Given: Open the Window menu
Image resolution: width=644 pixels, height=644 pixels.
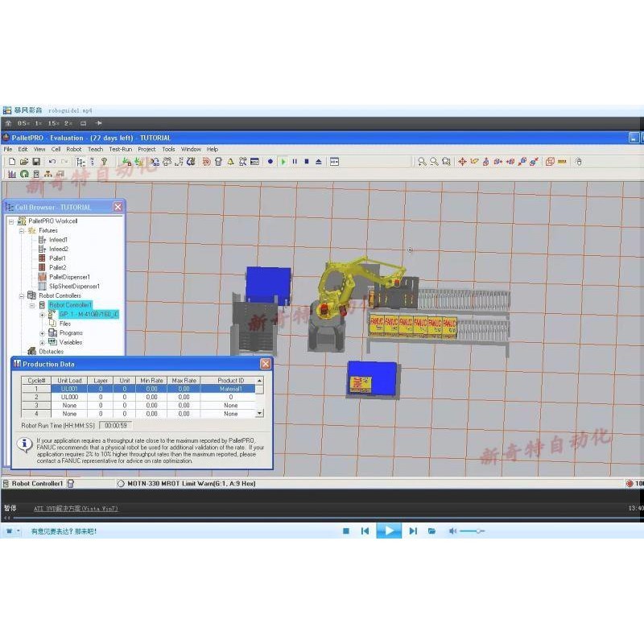Looking at the screenshot, I should pyautogui.click(x=191, y=149).
